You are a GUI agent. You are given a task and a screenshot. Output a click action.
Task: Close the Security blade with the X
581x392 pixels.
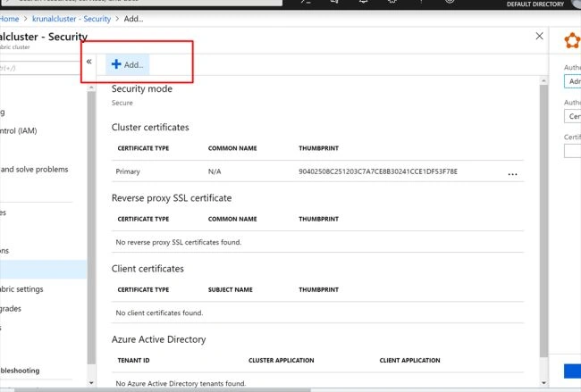pos(539,36)
